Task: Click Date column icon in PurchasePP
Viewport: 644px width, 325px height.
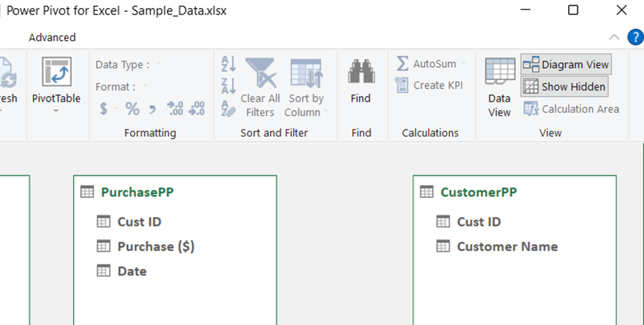Action: tap(104, 271)
